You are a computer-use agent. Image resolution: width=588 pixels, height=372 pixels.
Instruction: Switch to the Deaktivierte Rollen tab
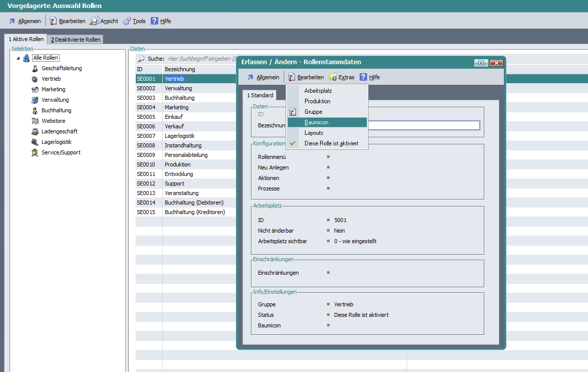tap(76, 40)
